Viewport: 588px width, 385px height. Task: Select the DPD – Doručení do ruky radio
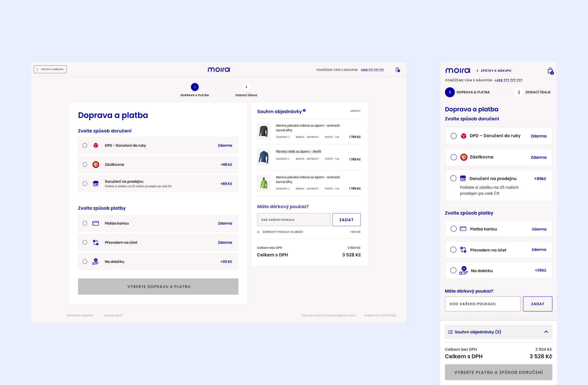coord(85,145)
